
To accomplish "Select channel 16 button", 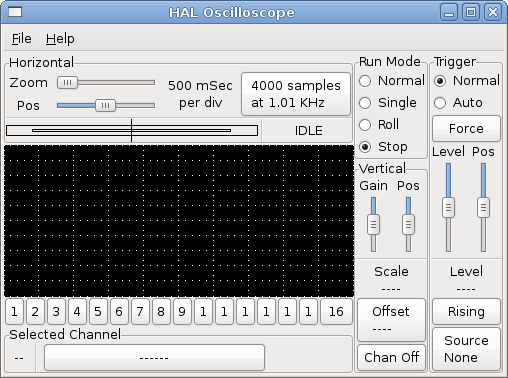I will (x=336, y=312).
